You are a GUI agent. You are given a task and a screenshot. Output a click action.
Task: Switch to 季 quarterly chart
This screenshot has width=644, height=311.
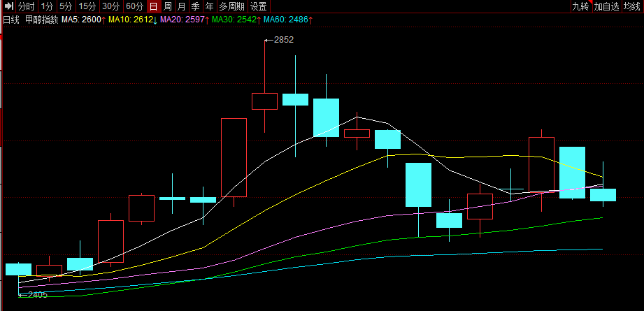coord(196,6)
